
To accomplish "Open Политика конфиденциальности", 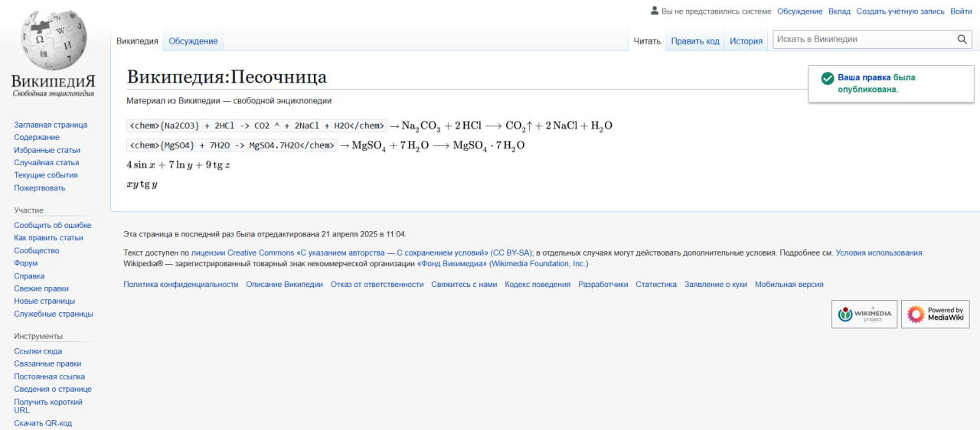I will (x=181, y=284).
